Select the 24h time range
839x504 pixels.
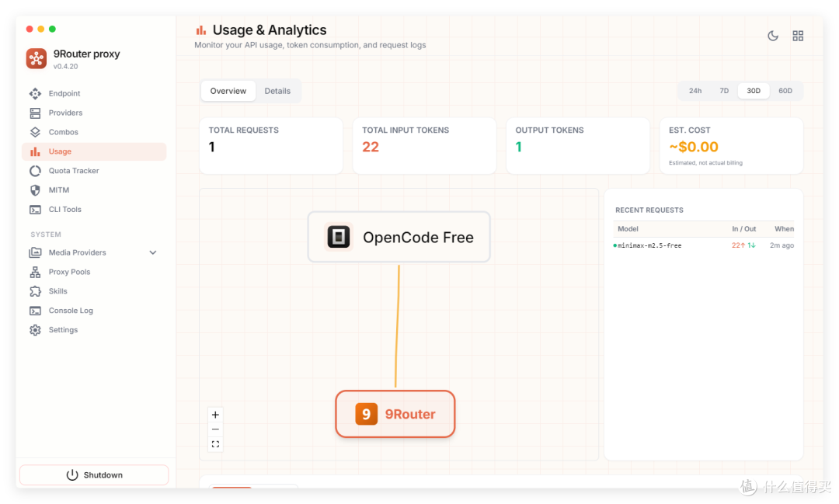695,91
